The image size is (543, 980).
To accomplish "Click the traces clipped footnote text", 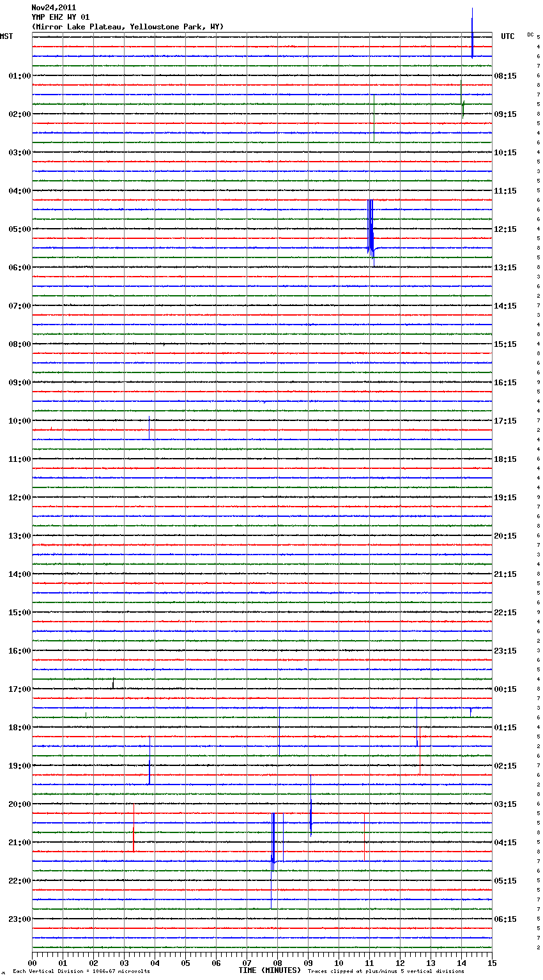I will point(386,972).
